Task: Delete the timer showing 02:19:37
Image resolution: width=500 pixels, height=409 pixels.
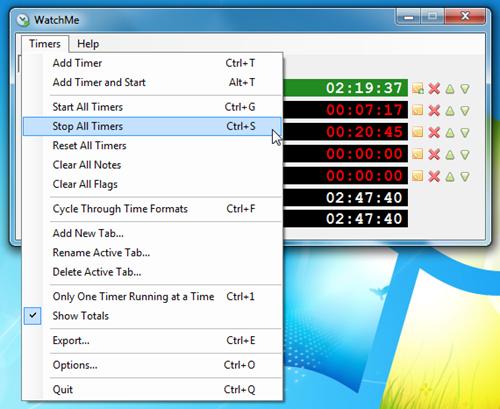Action: click(x=434, y=88)
